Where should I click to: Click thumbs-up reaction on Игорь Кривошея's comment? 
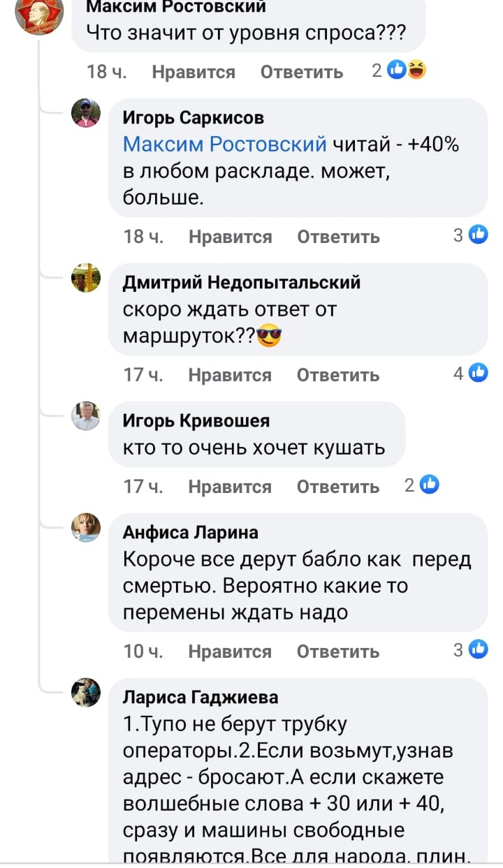coord(430,485)
